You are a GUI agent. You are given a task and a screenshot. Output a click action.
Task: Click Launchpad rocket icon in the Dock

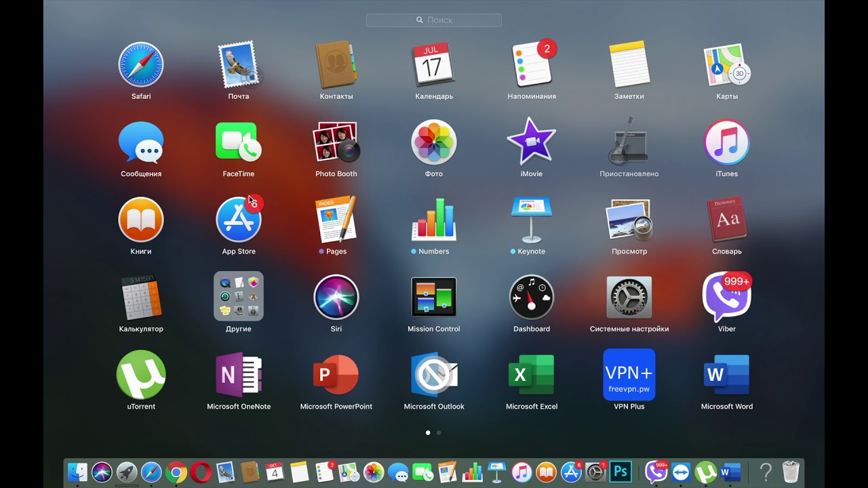(x=126, y=472)
